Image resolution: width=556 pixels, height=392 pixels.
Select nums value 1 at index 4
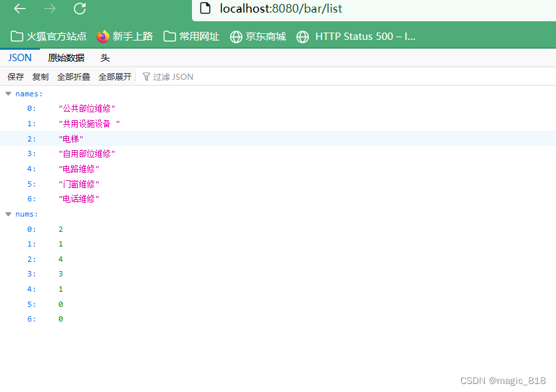60,289
